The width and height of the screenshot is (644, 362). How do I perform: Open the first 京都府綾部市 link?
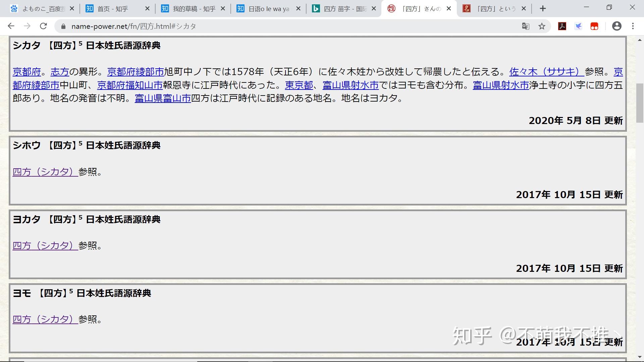click(136, 72)
